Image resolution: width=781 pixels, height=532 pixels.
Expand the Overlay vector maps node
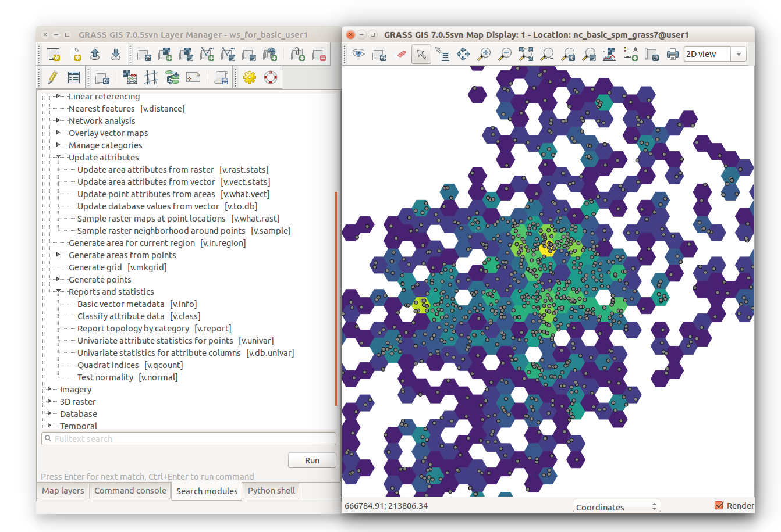58,133
